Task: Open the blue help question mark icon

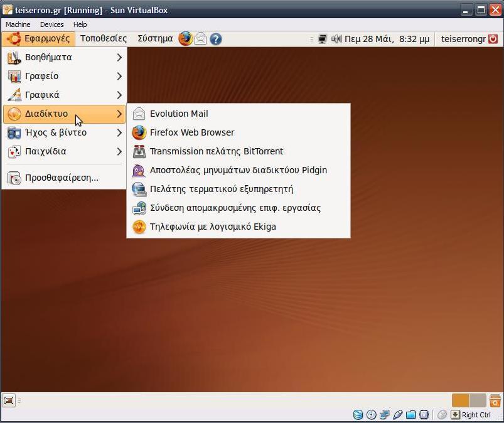Action: coord(216,39)
